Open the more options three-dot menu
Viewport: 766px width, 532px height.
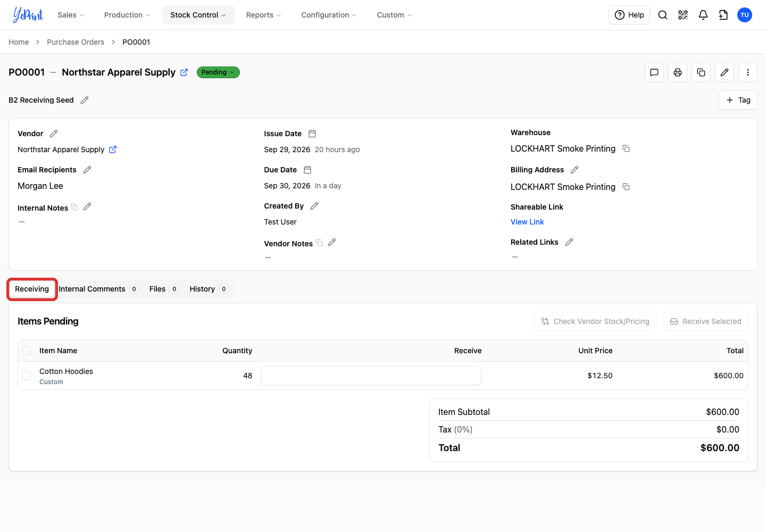[748, 72]
